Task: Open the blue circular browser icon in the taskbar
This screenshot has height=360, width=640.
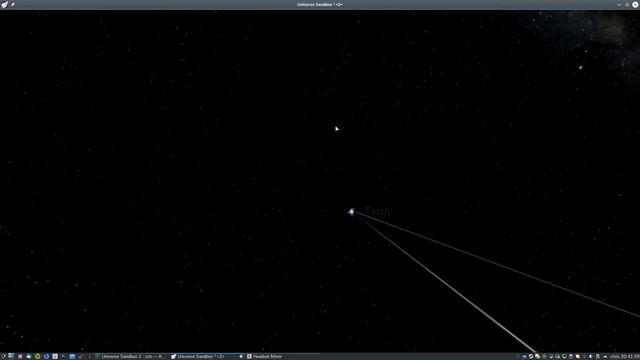Action: point(46,356)
